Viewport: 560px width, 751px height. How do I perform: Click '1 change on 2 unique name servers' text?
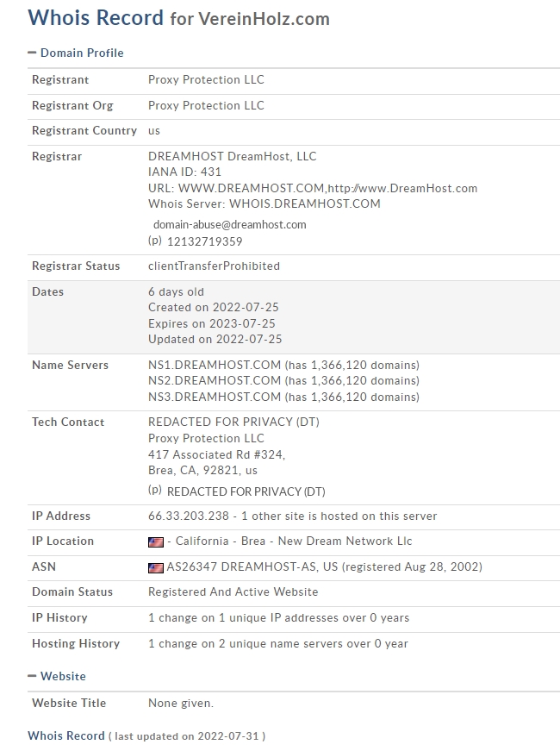pyautogui.click(x=244, y=644)
